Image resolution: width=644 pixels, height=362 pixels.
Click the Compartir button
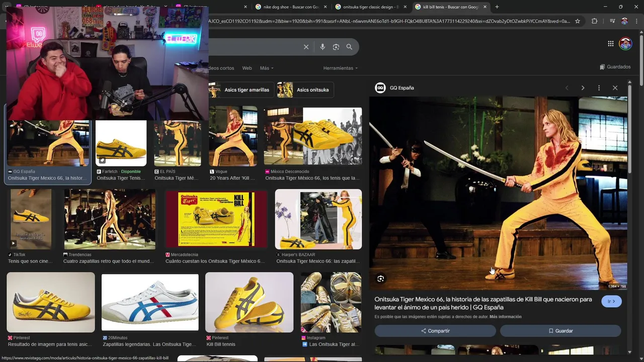click(x=435, y=331)
